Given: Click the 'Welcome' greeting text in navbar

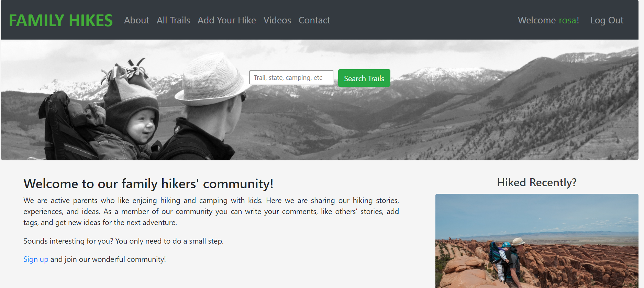Looking at the screenshot, I should click(x=537, y=20).
